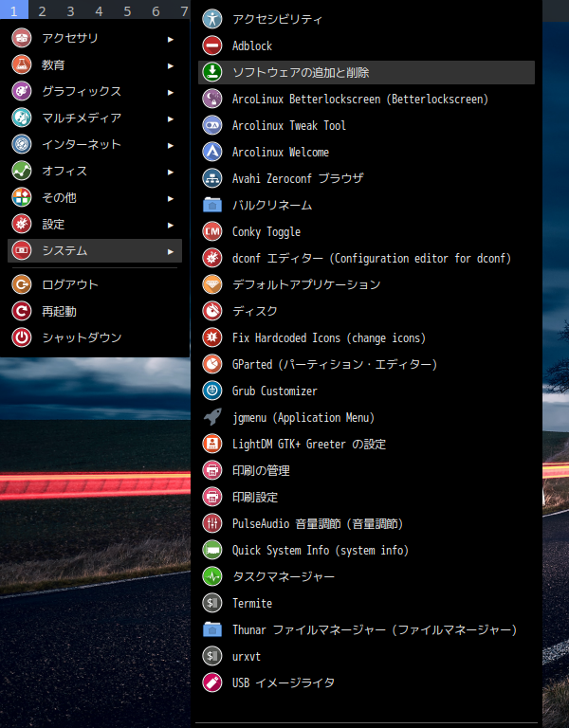The height and width of the screenshot is (728, 569).
Task: Open the アクセサリ menu category
Action: [x=95, y=38]
